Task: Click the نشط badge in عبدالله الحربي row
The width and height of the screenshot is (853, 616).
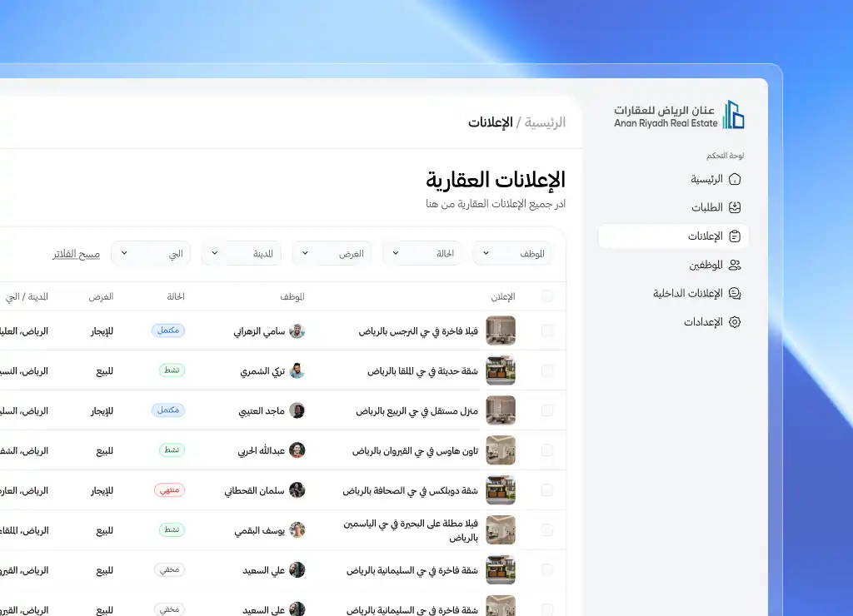Action: 172,450
